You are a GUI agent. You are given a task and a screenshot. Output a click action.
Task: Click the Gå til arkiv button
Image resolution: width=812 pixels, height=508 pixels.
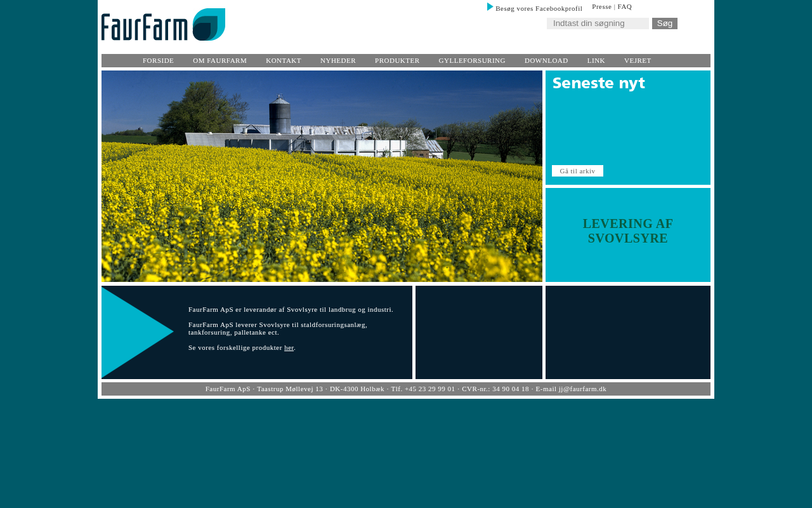pyautogui.click(x=577, y=171)
